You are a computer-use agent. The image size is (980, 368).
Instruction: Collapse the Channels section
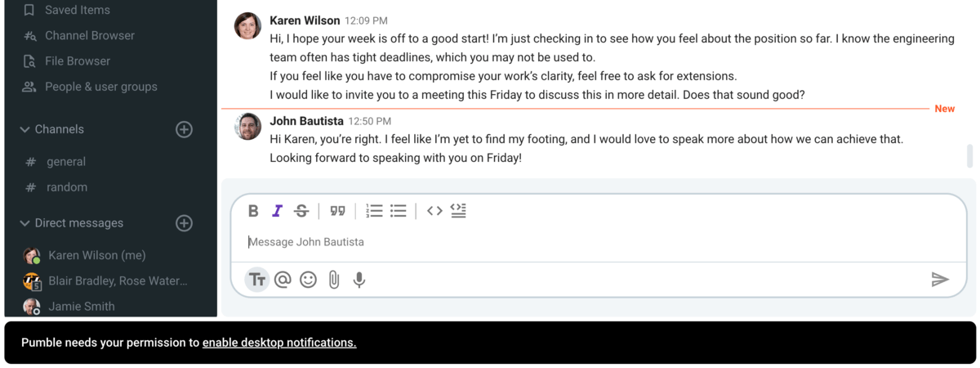point(24,129)
